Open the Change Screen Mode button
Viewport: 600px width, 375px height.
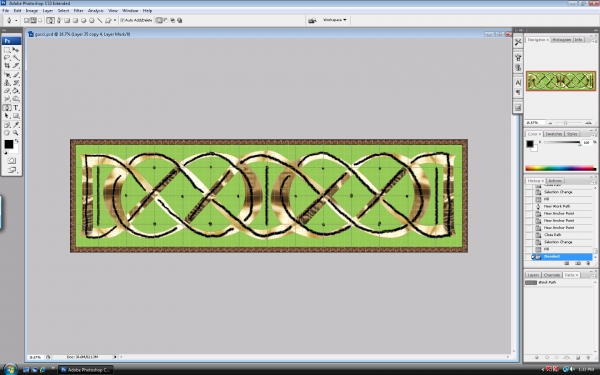point(11,170)
